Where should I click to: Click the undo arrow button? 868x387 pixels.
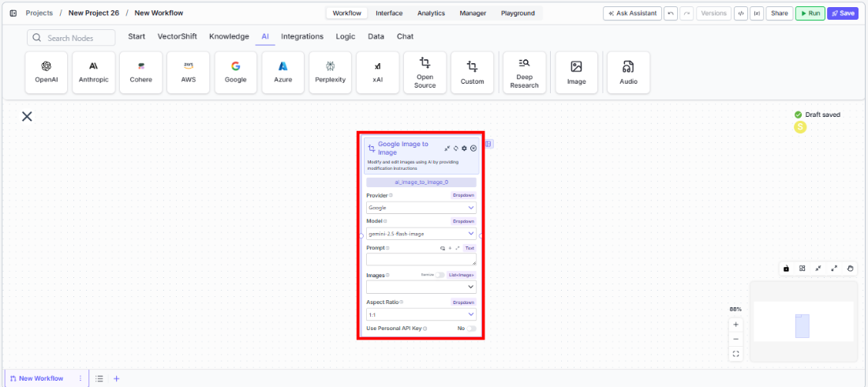pyautogui.click(x=671, y=13)
